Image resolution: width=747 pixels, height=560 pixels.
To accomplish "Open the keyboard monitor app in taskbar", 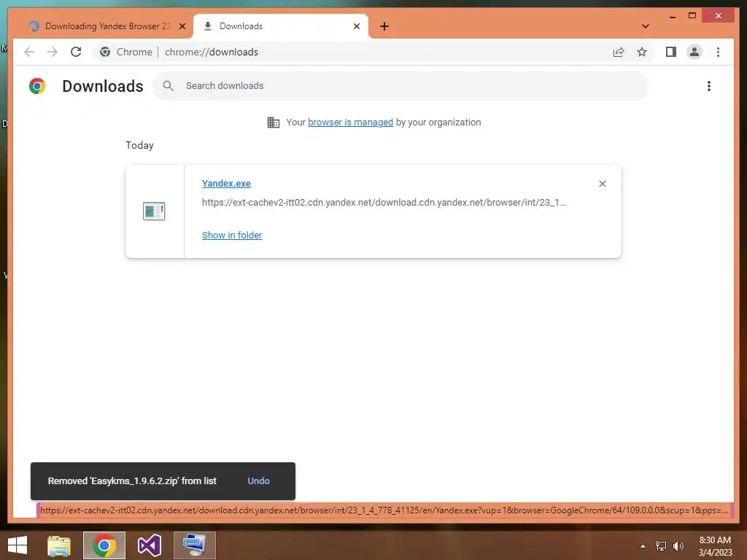I will [195, 545].
